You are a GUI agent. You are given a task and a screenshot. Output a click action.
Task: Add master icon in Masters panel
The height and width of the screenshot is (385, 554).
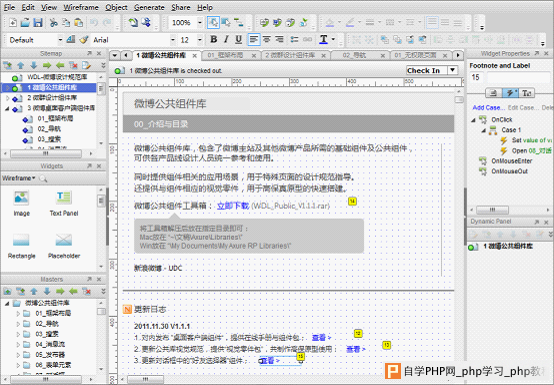[7, 291]
